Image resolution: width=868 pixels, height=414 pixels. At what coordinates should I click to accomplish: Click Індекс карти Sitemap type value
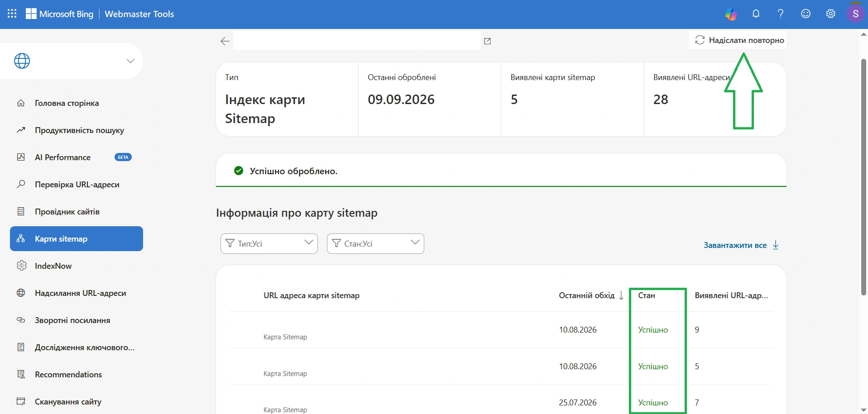tap(265, 109)
